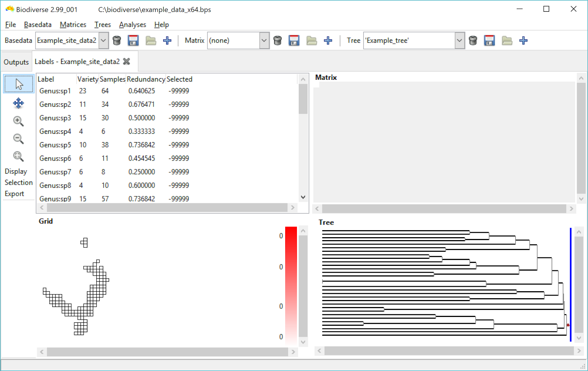Open the Selection options in the sidebar
This screenshot has height=371, width=588.
18,182
